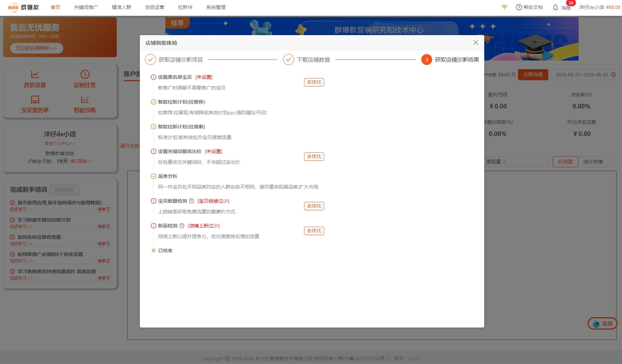The height and width of the screenshot is (364, 622).
Task: Open 系统管理 menu
Action: [216, 7]
